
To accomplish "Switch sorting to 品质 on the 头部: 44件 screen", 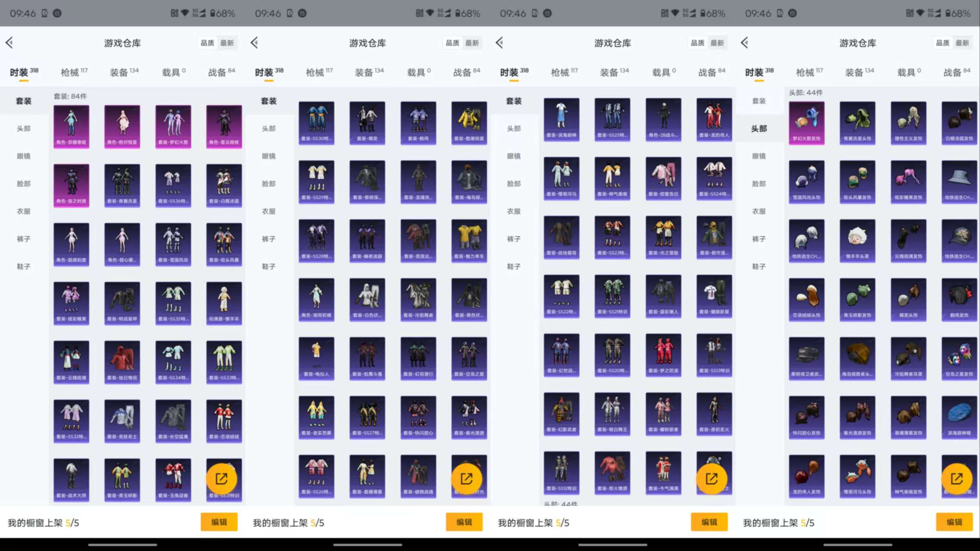I will pyautogui.click(x=943, y=43).
